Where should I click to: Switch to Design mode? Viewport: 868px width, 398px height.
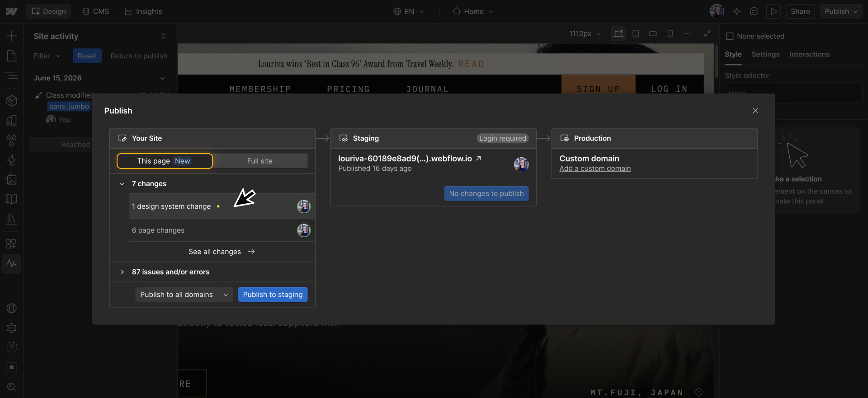click(49, 11)
